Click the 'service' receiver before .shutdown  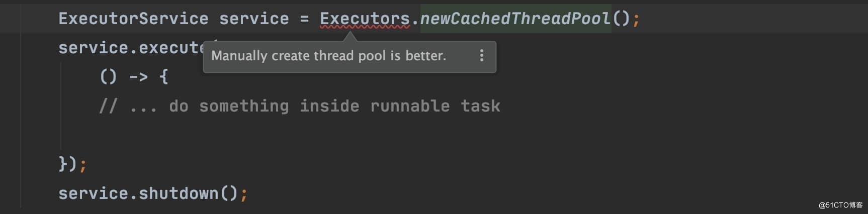click(93, 193)
